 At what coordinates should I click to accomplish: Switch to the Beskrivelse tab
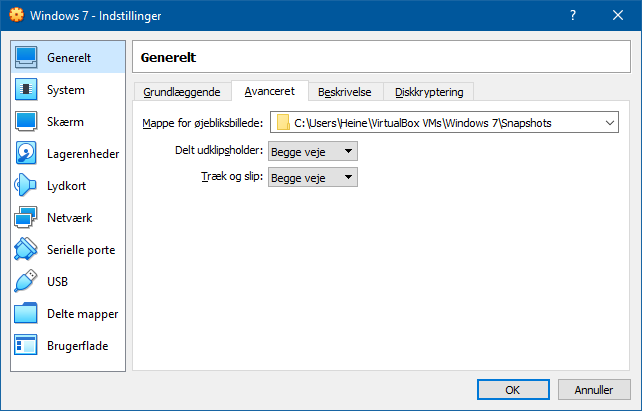pyautogui.click(x=345, y=92)
